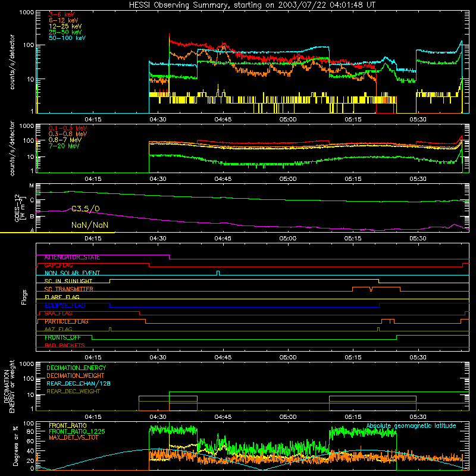Viewport: 476px width, 476px height.
Task: Click the 0.1-0.3 MeV legend entry
Action: coord(68,129)
